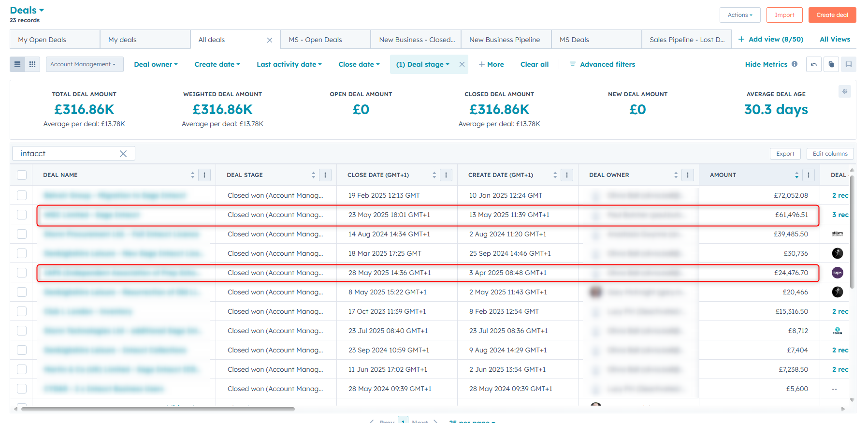This screenshot has width=868, height=423.
Task: Click Export button
Action: click(x=785, y=154)
